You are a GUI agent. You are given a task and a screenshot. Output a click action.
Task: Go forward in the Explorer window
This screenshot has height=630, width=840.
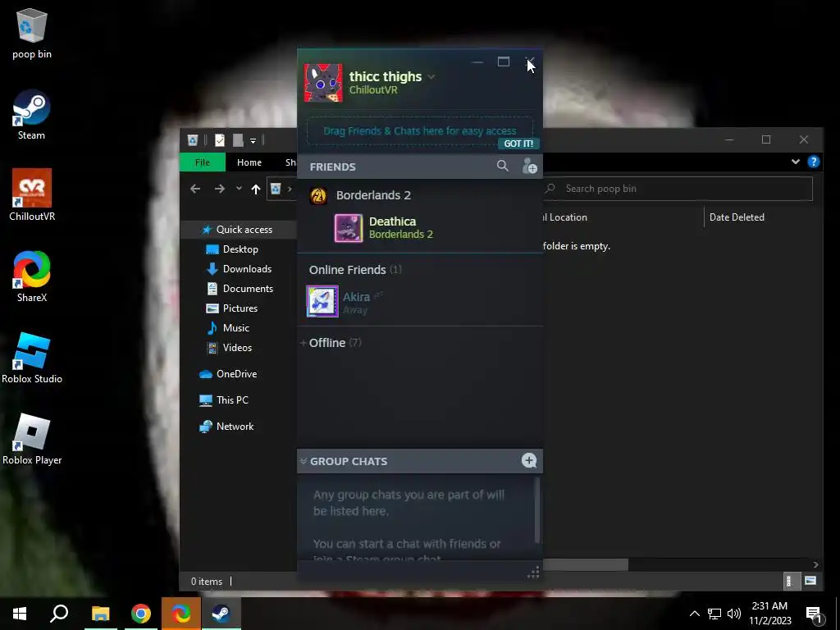click(220, 189)
